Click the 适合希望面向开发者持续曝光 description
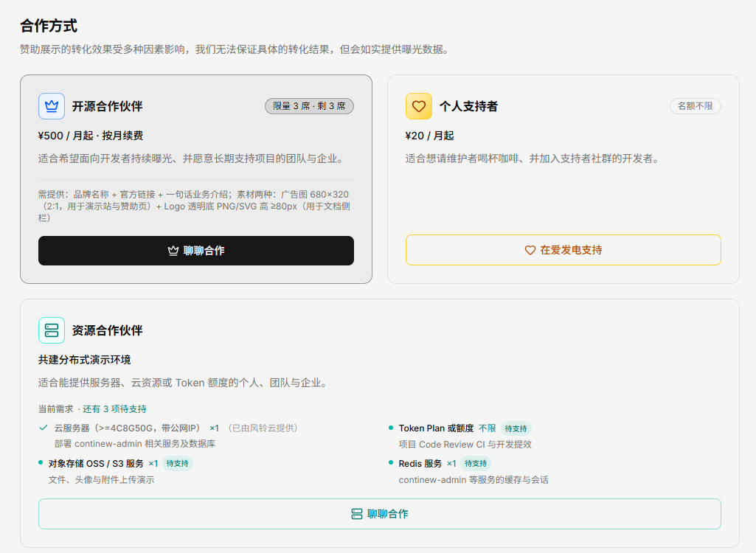The image size is (756, 553). pos(193,159)
